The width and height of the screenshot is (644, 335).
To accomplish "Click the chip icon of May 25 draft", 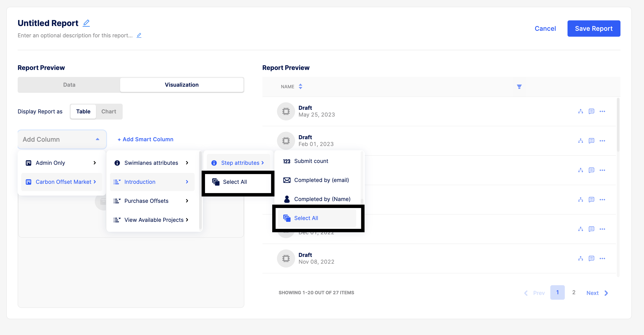I will coord(286,112).
